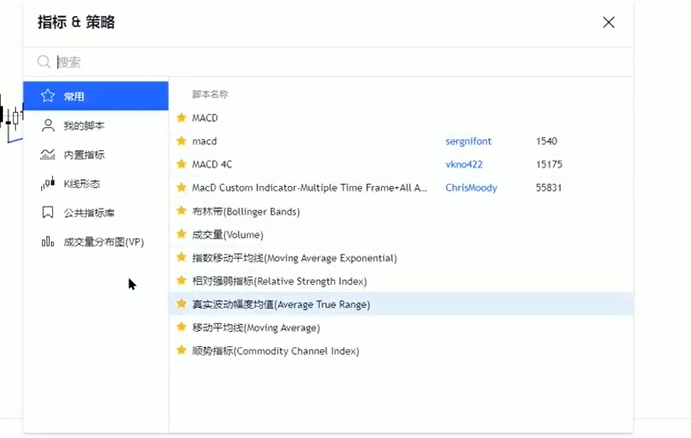Click the magnifier search icon

click(x=44, y=62)
